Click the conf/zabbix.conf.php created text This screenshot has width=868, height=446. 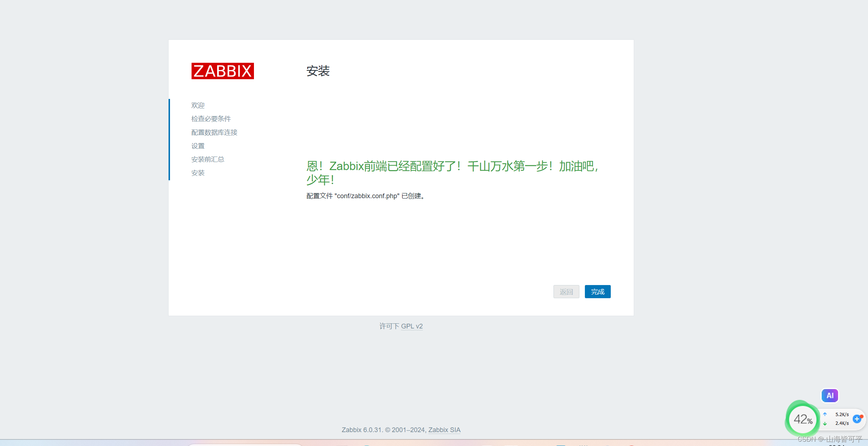pyautogui.click(x=366, y=196)
